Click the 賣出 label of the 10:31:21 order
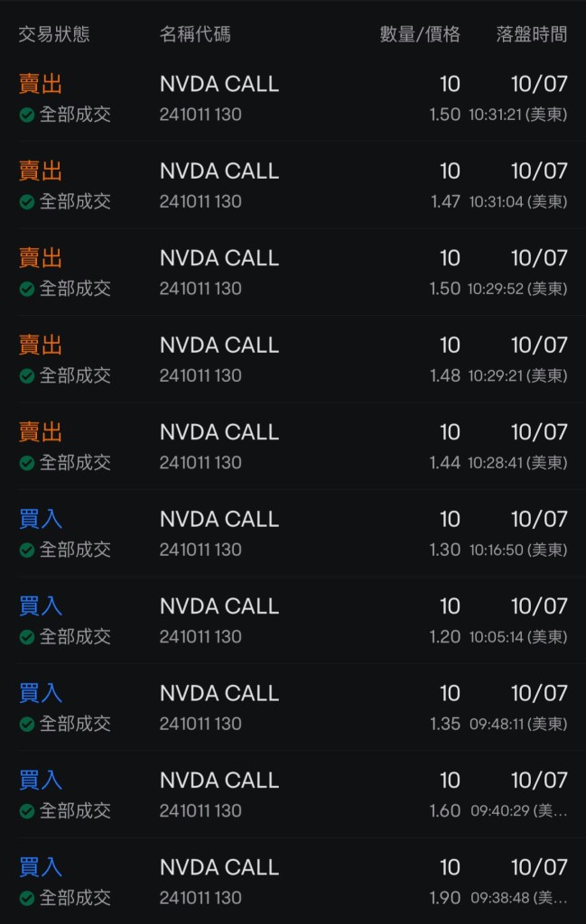Screen dimensions: 586x924 [x=41, y=85]
